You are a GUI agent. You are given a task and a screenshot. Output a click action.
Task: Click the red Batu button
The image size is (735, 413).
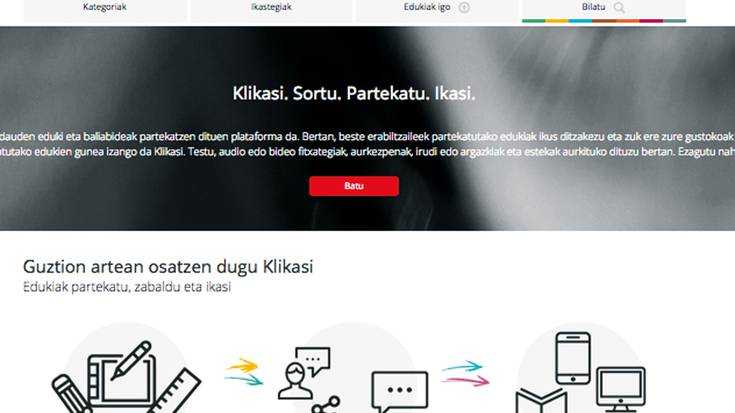[x=354, y=186]
